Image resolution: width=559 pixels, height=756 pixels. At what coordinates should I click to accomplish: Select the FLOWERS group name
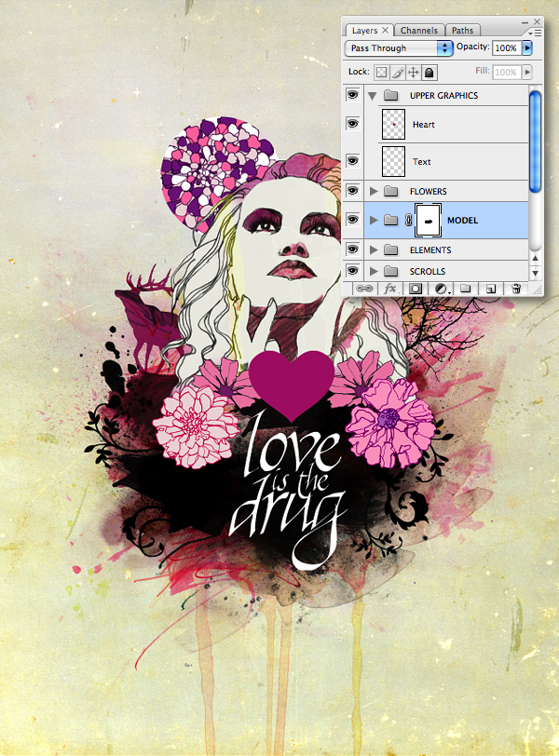tap(429, 192)
